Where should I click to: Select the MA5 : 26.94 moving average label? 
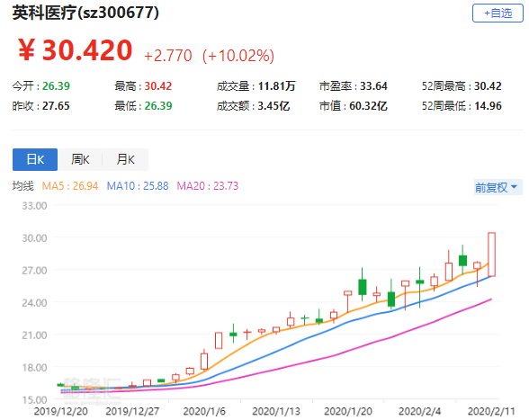click(x=70, y=186)
